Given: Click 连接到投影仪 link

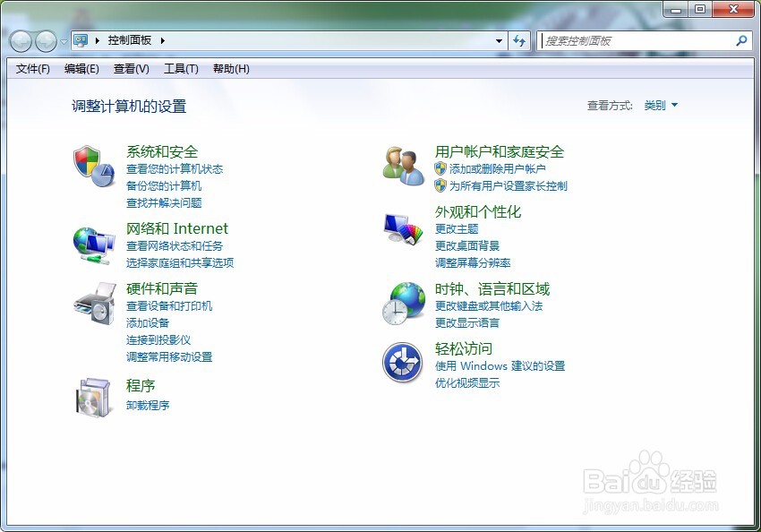Looking at the screenshot, I should click(x=158, y=339).
